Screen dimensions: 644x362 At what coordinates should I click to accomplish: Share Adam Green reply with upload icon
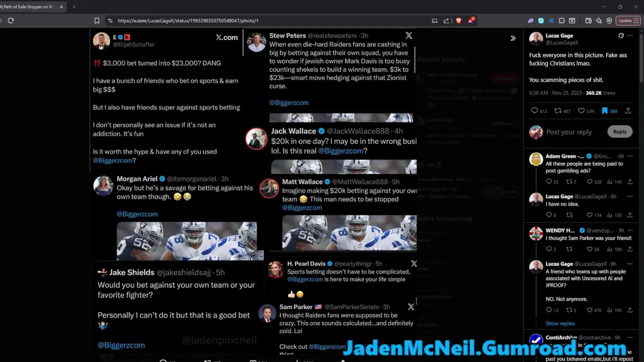[629, 182]
